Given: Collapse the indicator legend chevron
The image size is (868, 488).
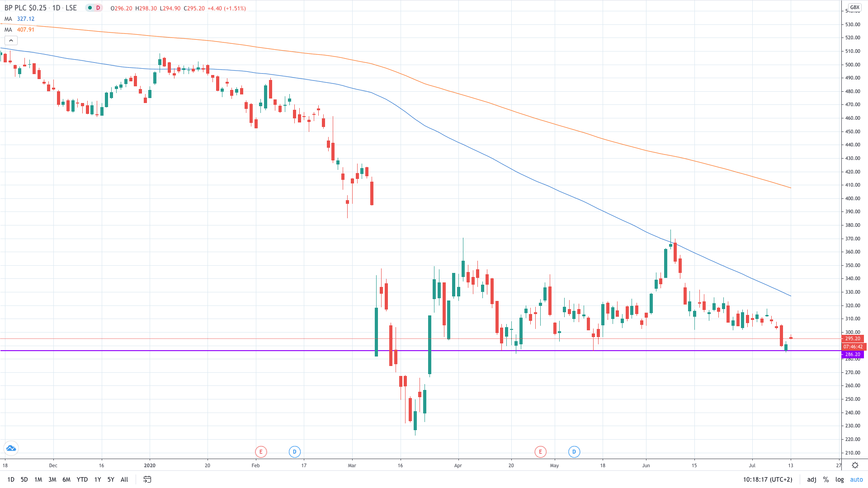Looking at the screenshot, I should tap(11, 41).
